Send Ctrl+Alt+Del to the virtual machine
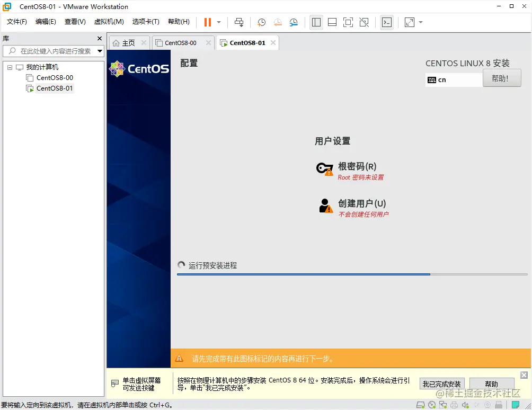The width and height of the screenshot is (532, 410). point(239,22)
